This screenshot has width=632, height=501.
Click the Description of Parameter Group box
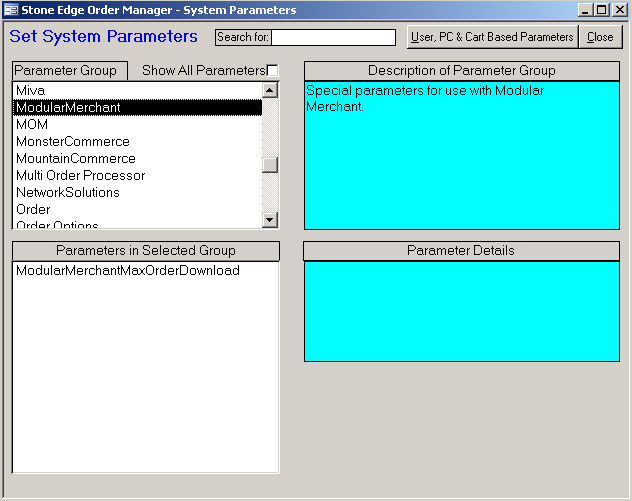(x=462, y=156)
